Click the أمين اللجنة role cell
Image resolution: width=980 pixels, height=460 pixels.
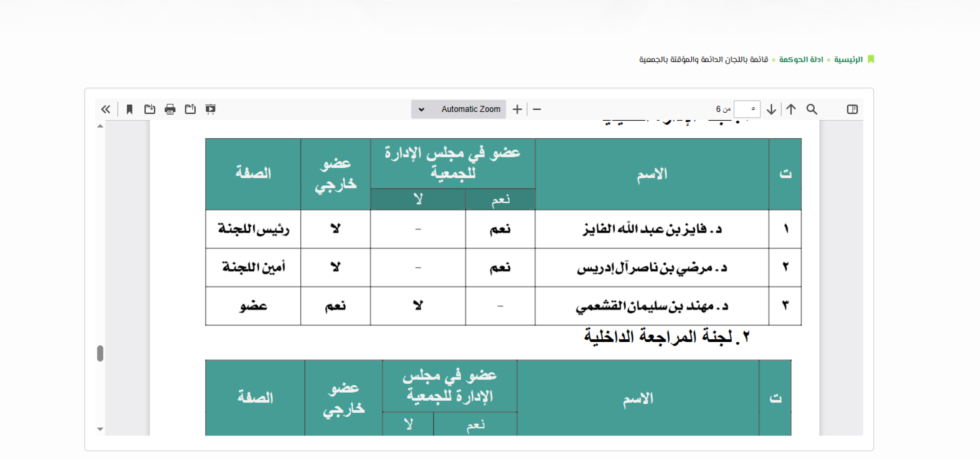[253, 268]
